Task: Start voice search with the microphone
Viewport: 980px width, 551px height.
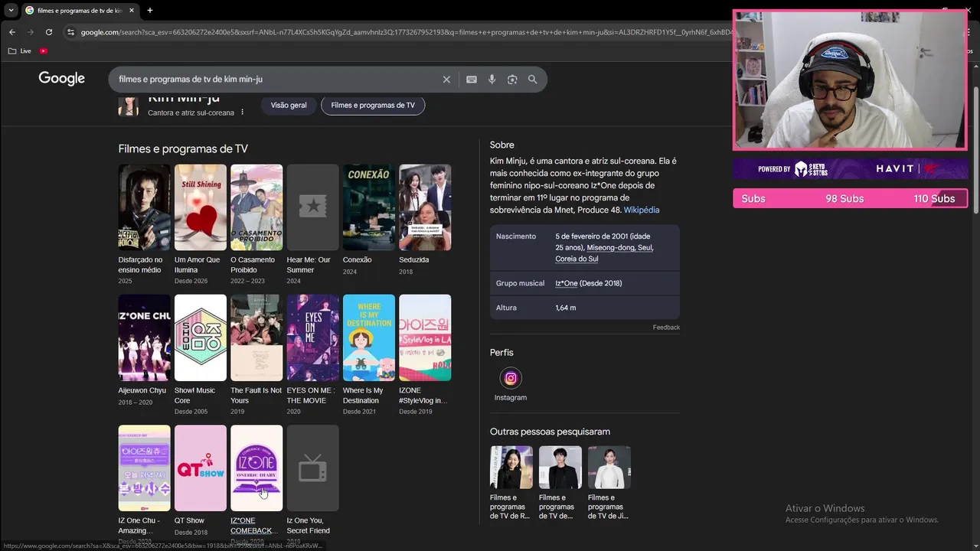Action: [x=492, y=80]
